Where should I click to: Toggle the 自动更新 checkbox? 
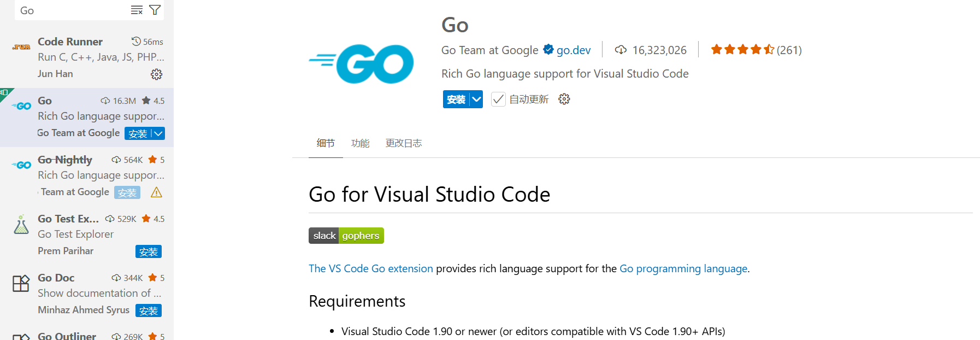[x=498, y=99]
